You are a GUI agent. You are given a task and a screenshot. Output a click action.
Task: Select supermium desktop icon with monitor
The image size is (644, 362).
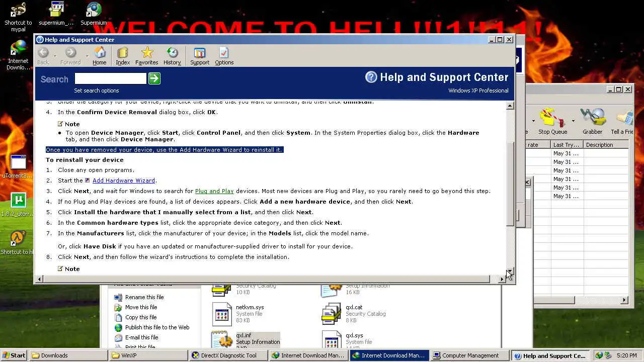point(56,14)
